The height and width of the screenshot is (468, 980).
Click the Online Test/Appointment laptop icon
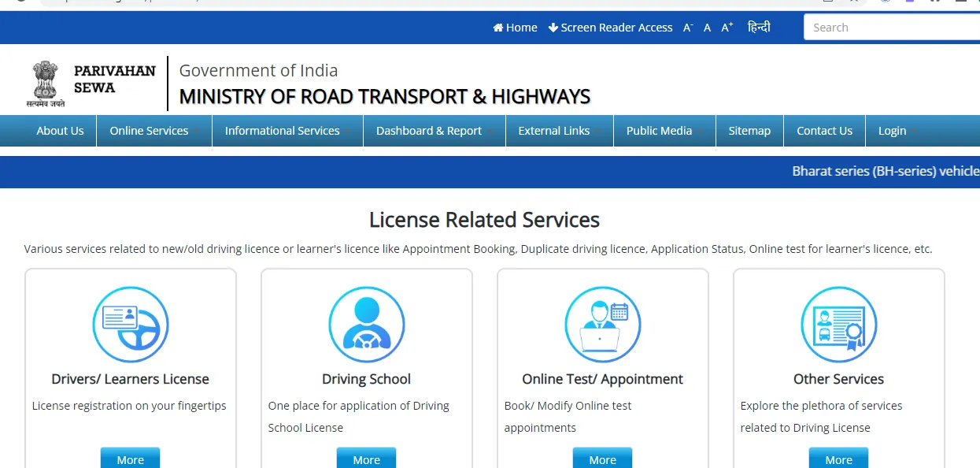click(602, 325)
